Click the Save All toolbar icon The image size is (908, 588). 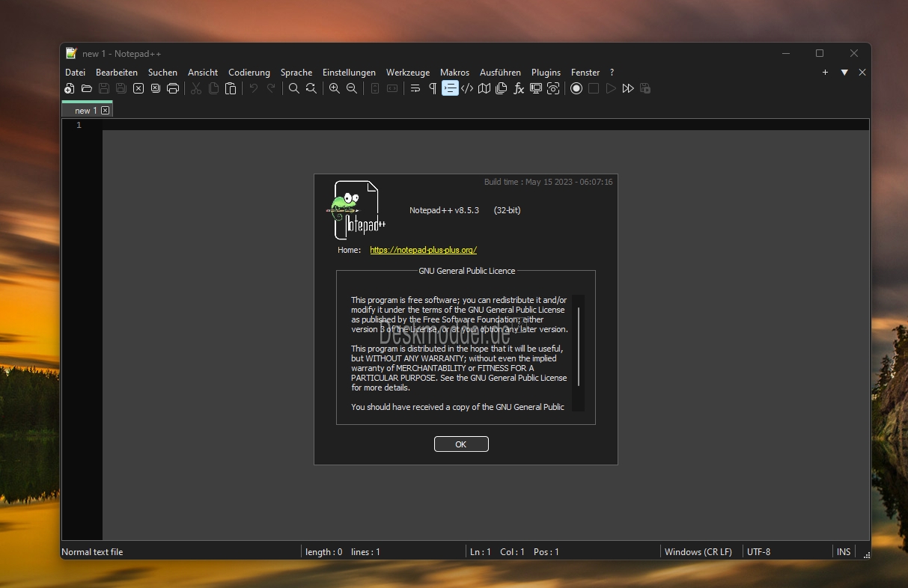point(121,88)
